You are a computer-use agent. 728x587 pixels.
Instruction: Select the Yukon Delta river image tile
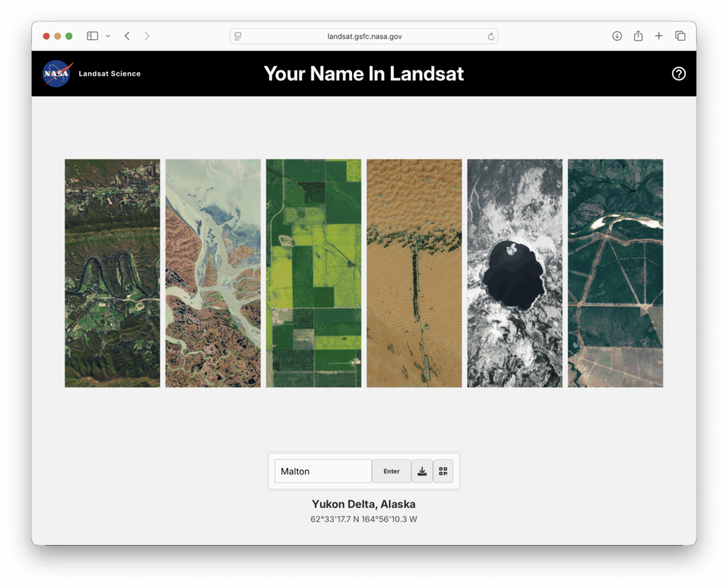coord(213,273)
